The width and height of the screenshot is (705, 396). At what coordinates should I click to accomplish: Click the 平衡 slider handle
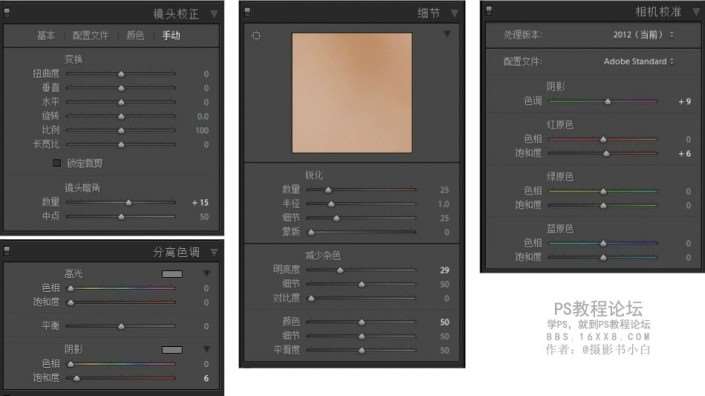coord(121,326)
